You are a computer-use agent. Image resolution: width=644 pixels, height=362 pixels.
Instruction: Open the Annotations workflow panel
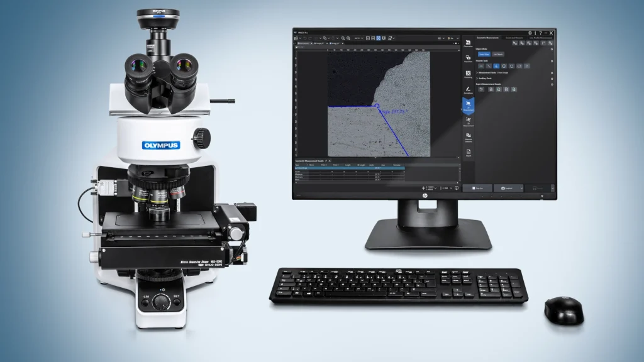[x=468, y=90]
